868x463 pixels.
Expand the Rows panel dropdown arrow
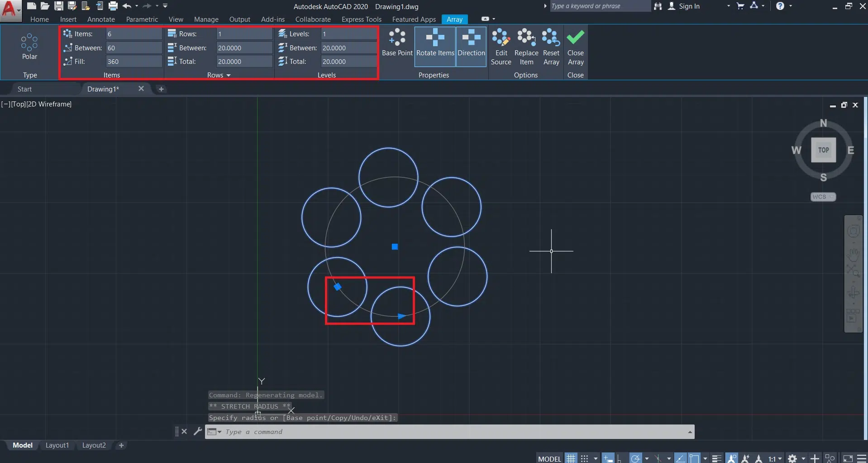point(229,75)
